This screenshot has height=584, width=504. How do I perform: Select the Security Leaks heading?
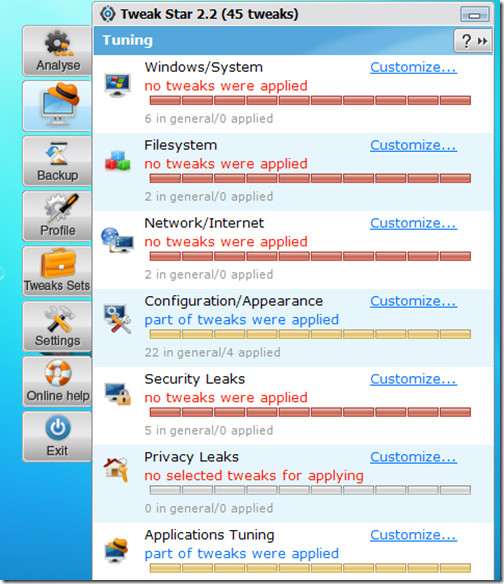[x=195, y=379]
